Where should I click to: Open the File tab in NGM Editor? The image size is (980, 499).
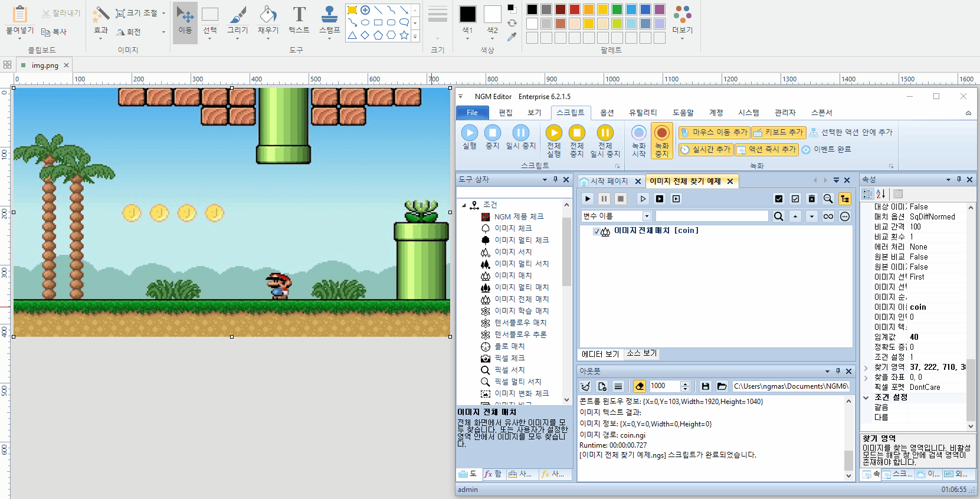tap(473, 113)
